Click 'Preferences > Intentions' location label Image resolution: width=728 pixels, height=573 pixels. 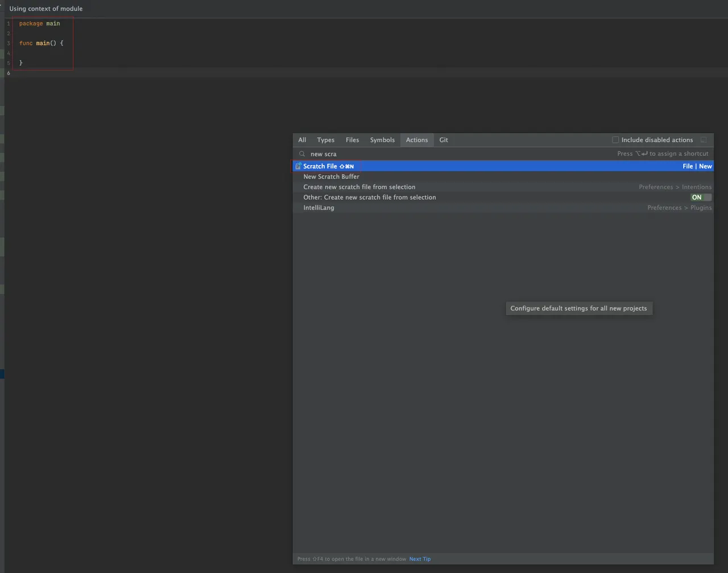point(675,187)
